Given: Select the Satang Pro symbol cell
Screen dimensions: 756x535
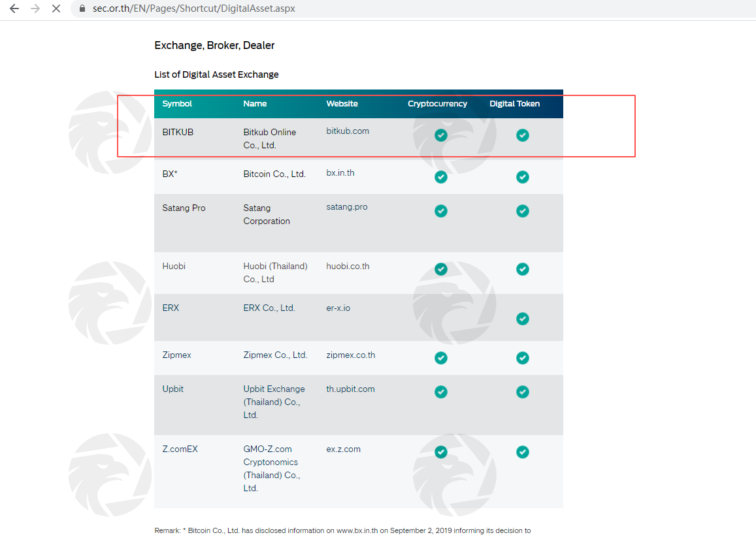Looking at the screenshot, I should [184, 208].
